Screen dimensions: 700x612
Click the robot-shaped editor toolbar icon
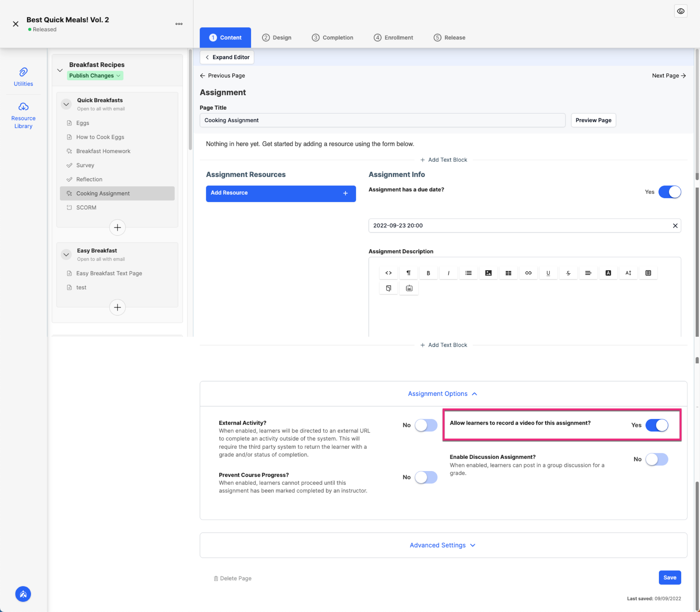click(x=409, y=288)
